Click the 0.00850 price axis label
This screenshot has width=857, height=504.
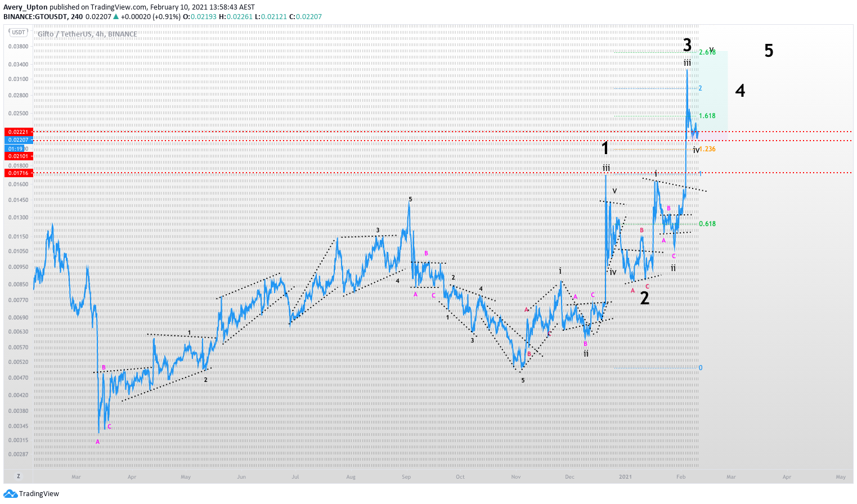point(19,285)
